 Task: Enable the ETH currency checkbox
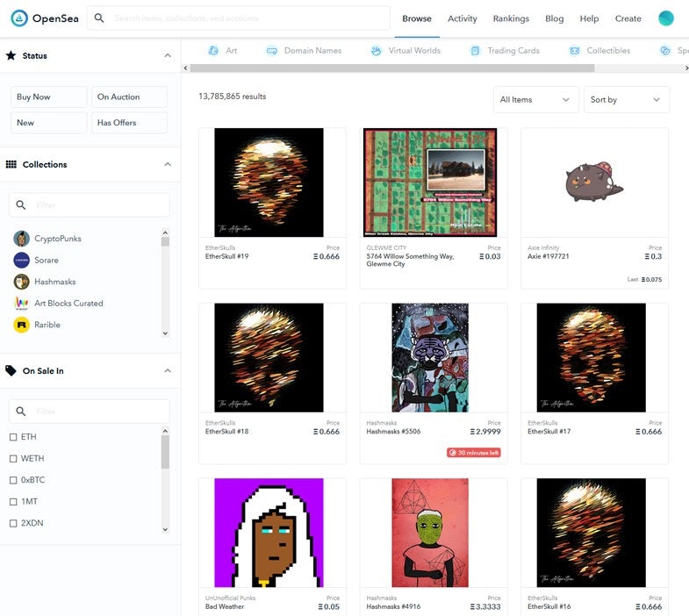13,437
